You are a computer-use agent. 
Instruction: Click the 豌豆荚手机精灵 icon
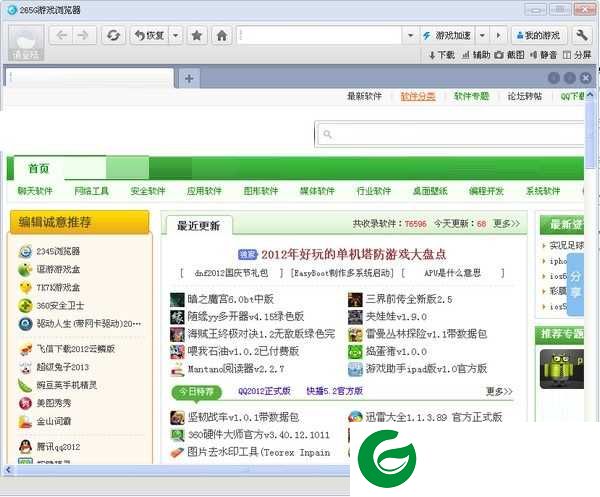tap(25, 385)
